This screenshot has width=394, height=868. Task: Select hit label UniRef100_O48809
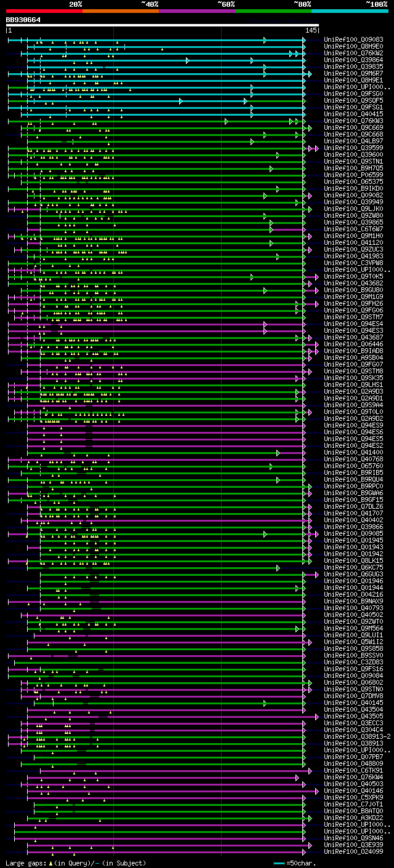pyautogui.click(x=353, y=763)
